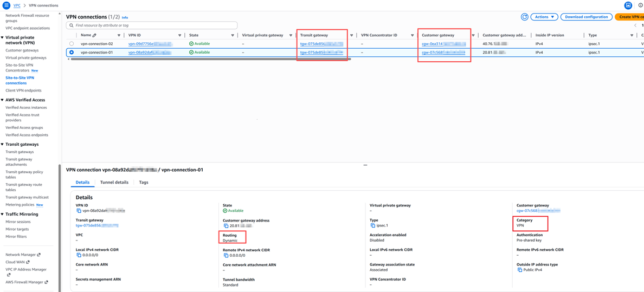This screenshot has width=644, height=292.
Task: Click the Download configuration button
Action: tap(586, 17)
